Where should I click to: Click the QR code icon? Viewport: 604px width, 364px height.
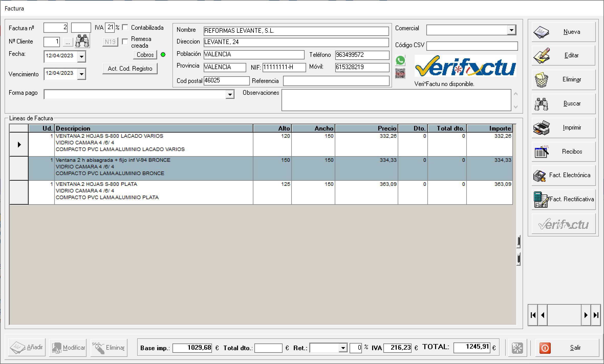[400, 73]
